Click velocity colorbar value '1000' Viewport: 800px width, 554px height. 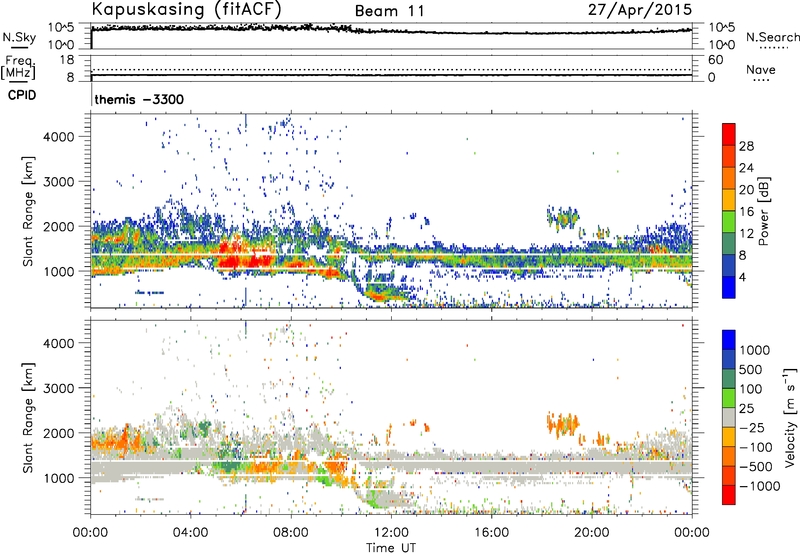[x=755, y=350]
